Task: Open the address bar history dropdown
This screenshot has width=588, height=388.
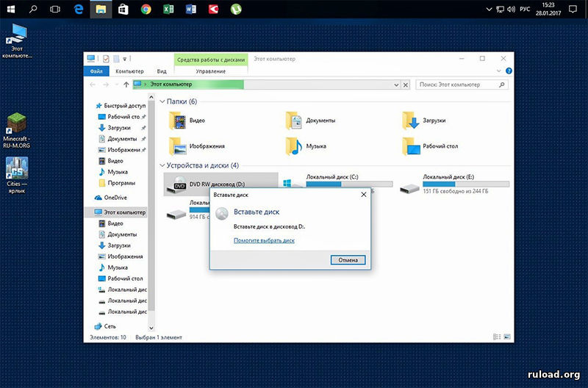Action: coord(396,85)
